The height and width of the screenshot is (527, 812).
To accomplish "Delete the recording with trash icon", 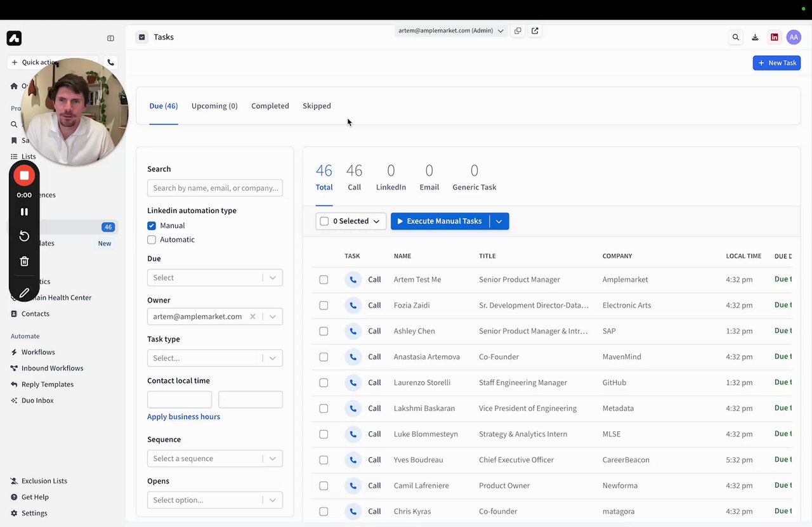I will [x=24, y=261].
